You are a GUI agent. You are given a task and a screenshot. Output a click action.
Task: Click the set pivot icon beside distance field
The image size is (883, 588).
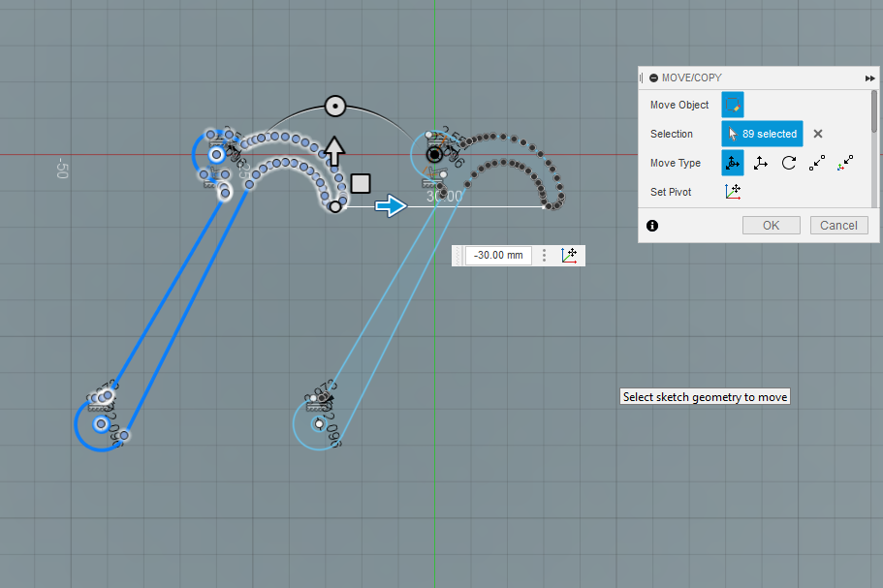coord(569,256)
